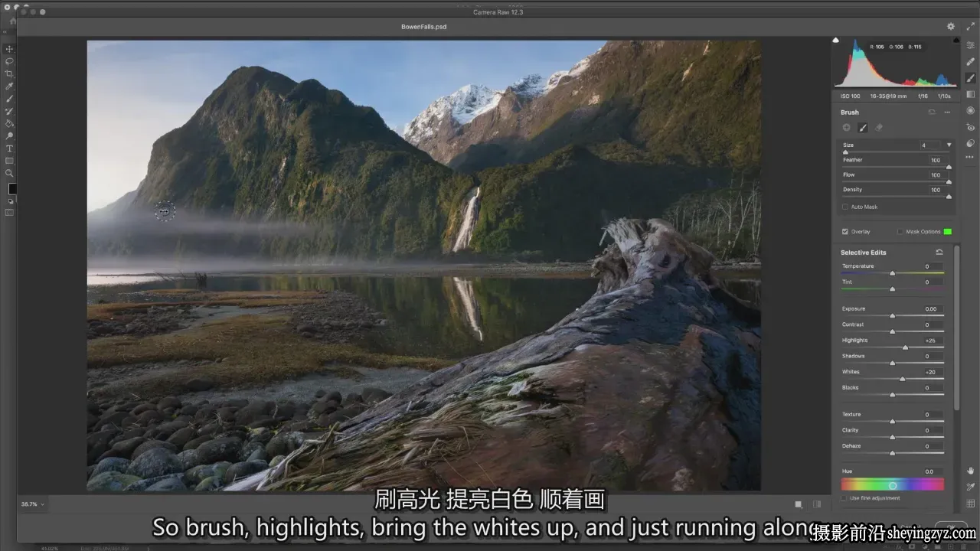Open the zoom level dropdown
This screenshot has height=551, width=980.
point(32,504)
